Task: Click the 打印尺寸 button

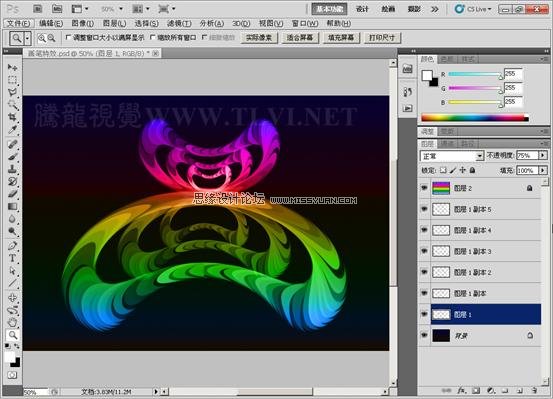Action: [382, 38]
